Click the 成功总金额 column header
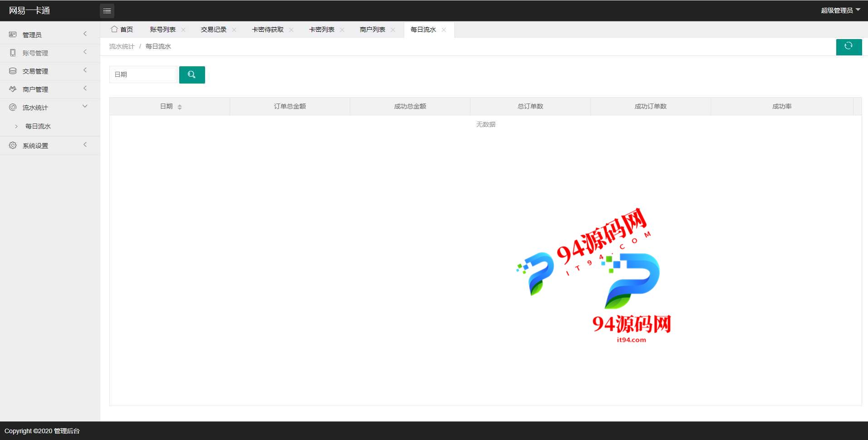 410,106
